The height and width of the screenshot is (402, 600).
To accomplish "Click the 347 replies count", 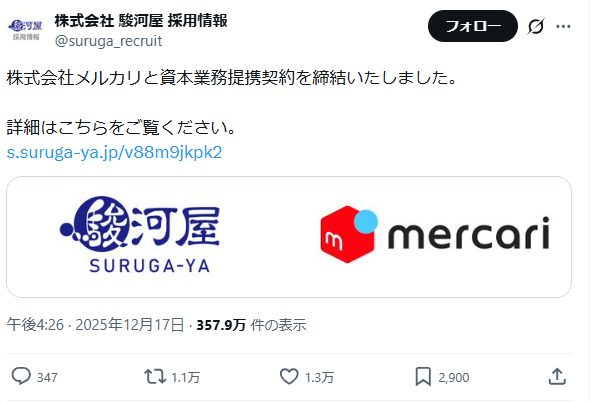I will pos(47,378).
